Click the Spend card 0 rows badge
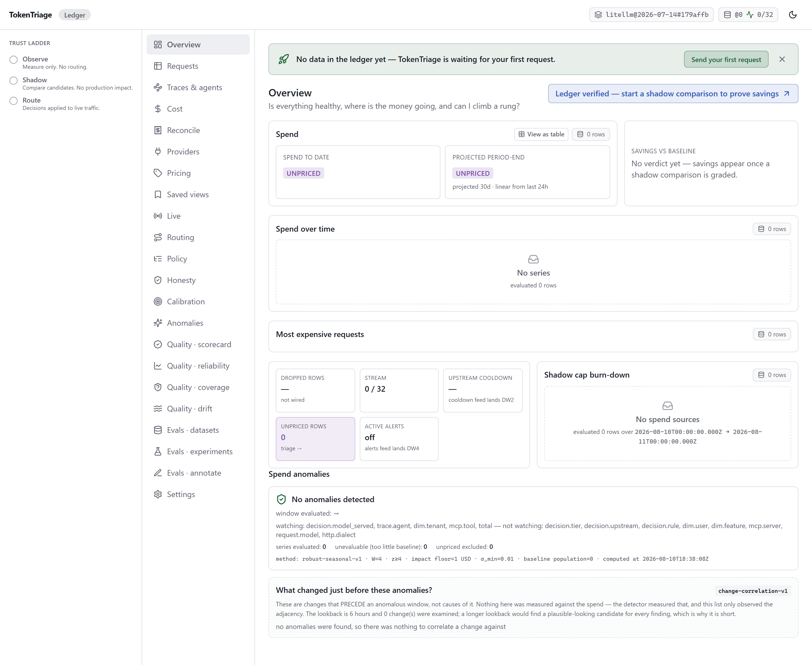 tap(591, 134)
